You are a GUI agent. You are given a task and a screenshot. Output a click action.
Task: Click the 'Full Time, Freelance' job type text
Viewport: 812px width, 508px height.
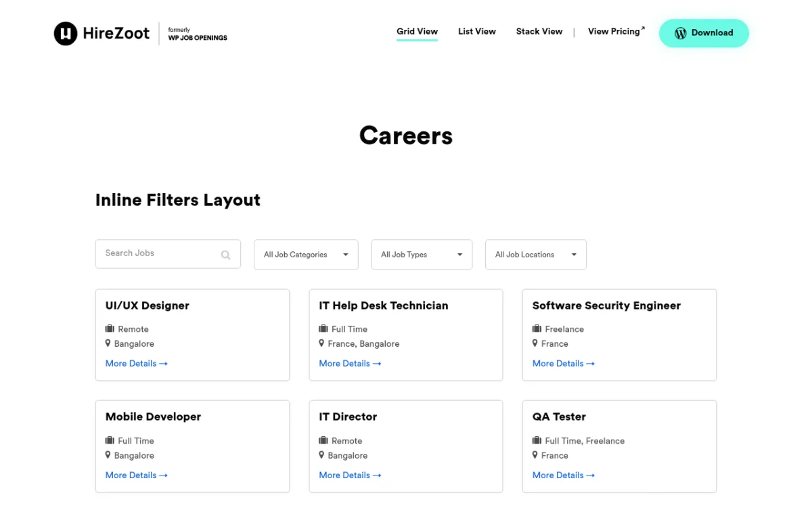coord(585,441)
